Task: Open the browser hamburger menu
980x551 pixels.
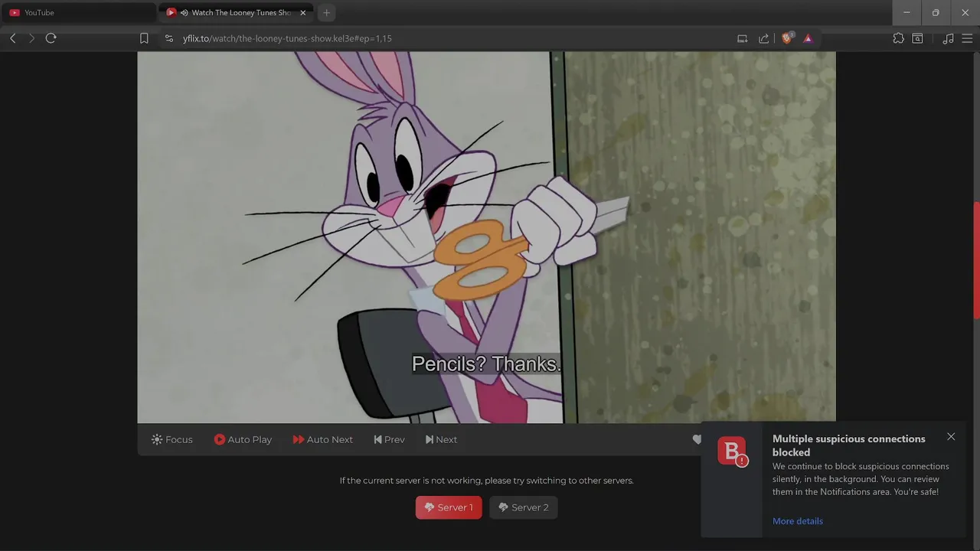Action: 967,38
